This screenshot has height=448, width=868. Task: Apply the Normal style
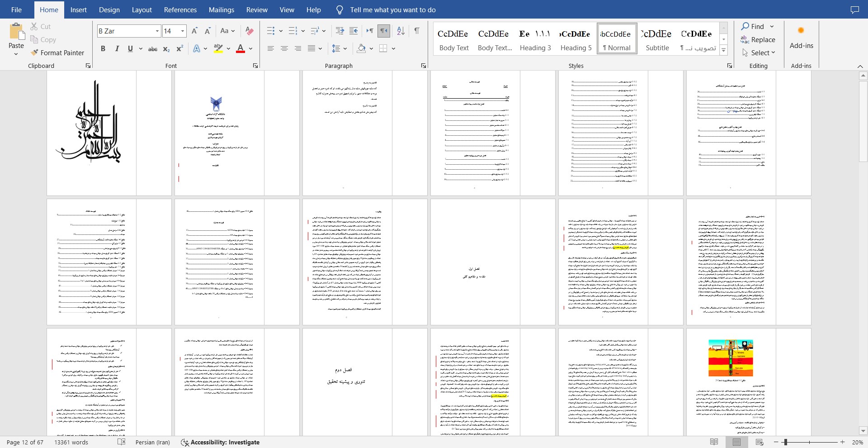[x=617, y=39]
